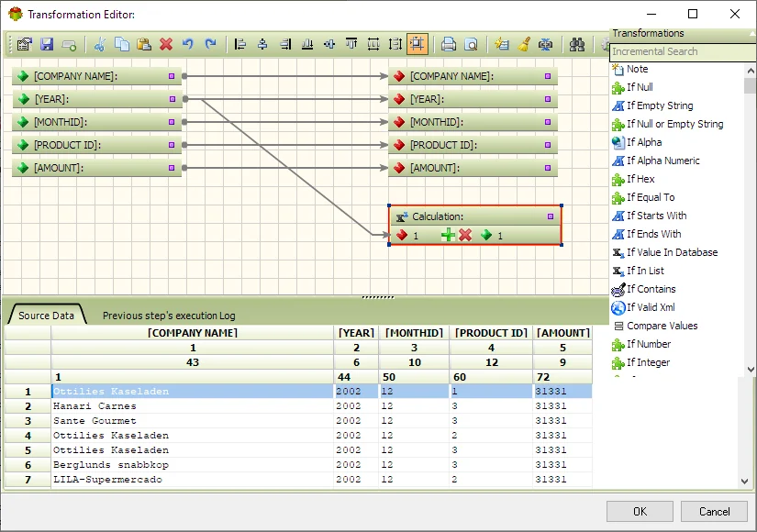The width and height of the screenshot is (757, 532).
Task: Select the Hanari Carnes row cell
Action: (x=192, y=406)
